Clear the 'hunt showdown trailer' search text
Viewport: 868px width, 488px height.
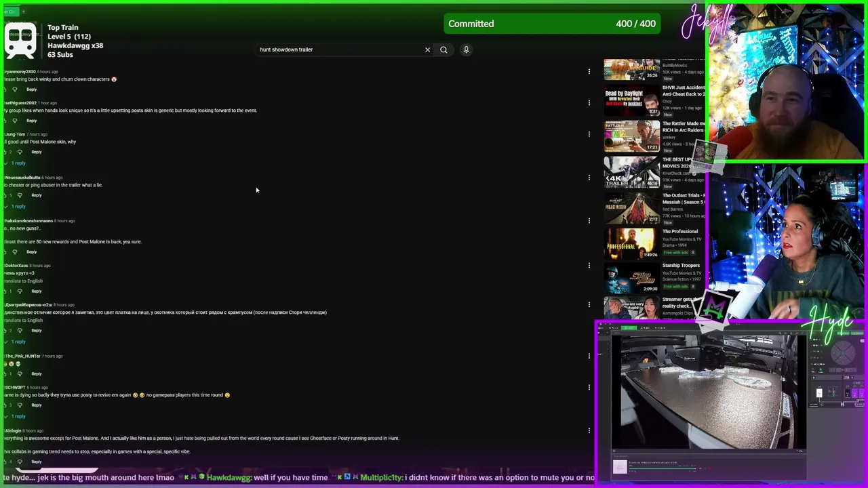427,49
